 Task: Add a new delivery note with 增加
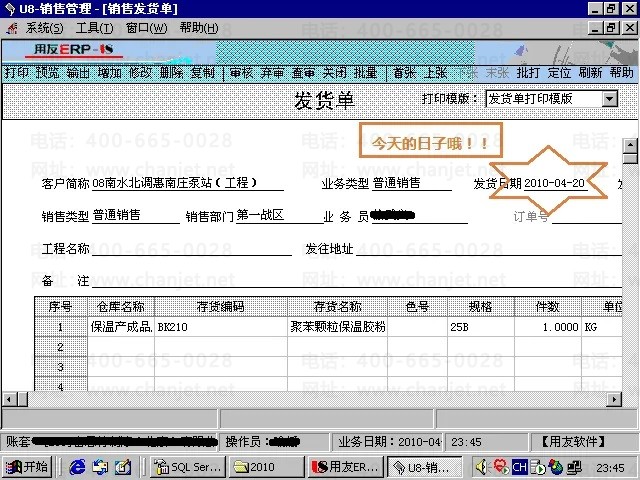pos(109,73)
